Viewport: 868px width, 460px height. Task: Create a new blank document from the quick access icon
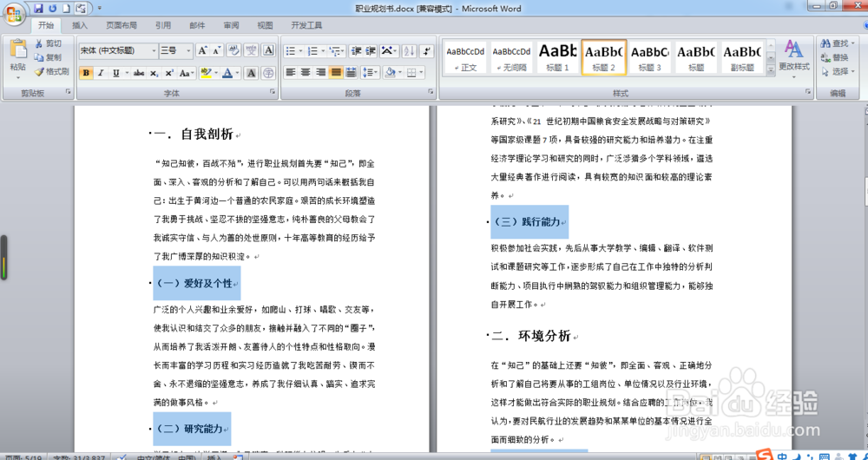tap(66, 9)
